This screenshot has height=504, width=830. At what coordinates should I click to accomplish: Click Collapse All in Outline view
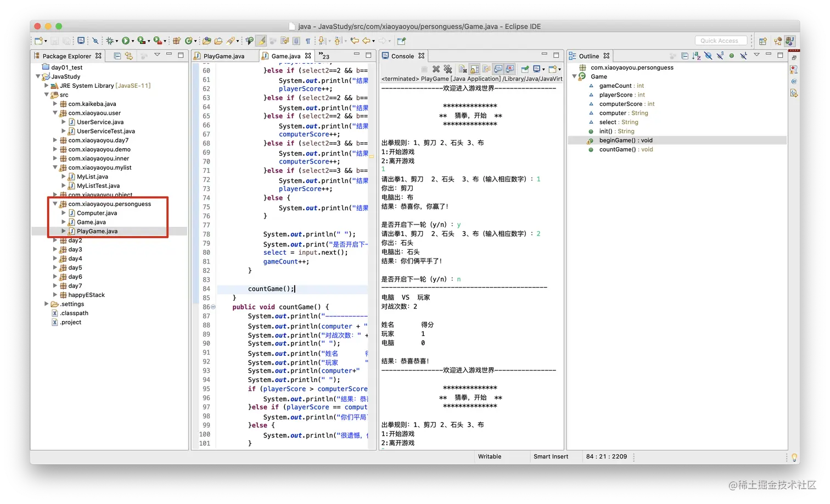(685, 55)
